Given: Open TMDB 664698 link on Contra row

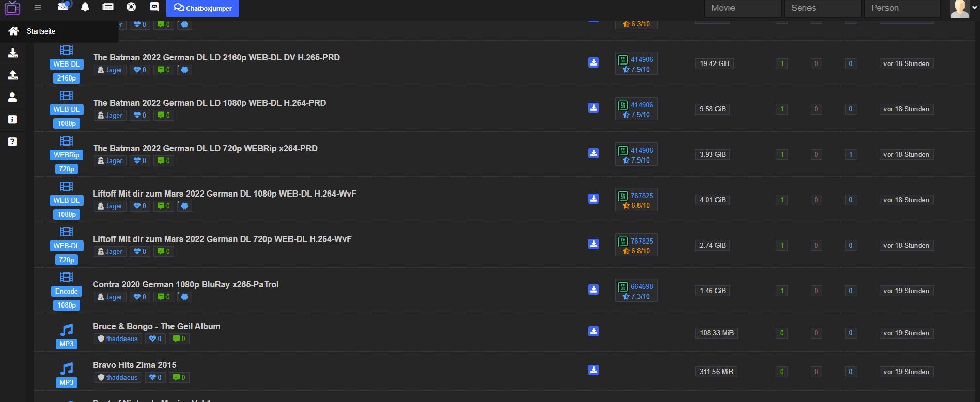Looking at the screenshot, I should 642,286.
